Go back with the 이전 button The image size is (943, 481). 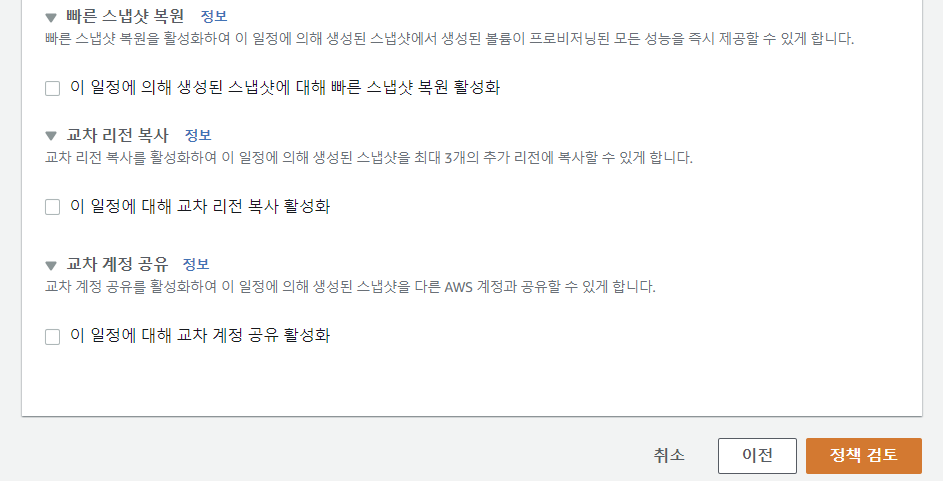pos(757,456)
